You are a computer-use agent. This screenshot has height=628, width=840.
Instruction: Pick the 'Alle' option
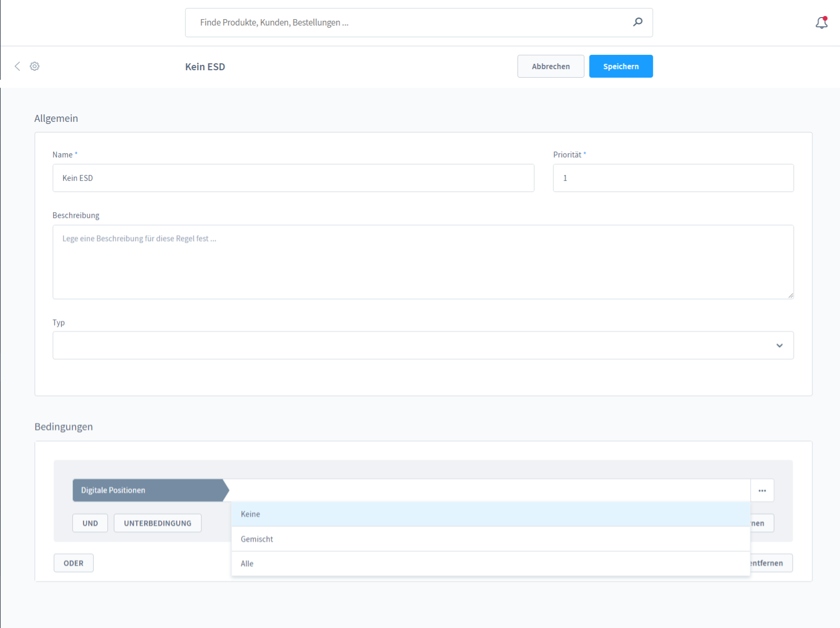[x=491, y=564]
